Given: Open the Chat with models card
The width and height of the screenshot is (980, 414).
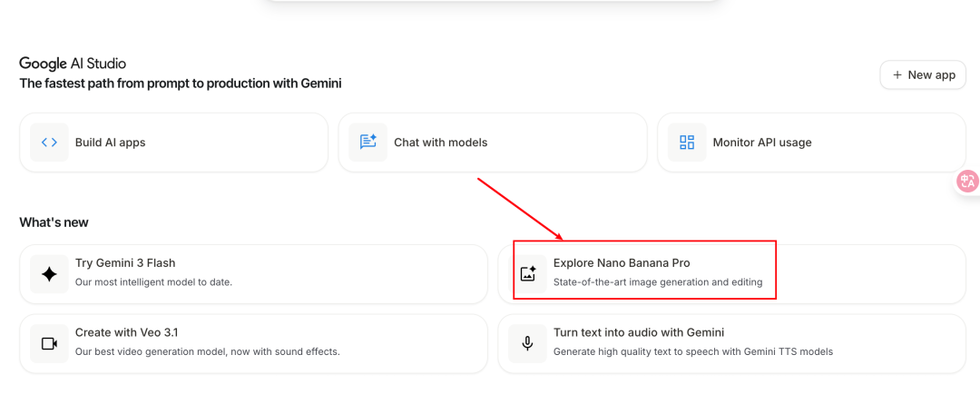Looking at the screenshot, I should (493, 143).
